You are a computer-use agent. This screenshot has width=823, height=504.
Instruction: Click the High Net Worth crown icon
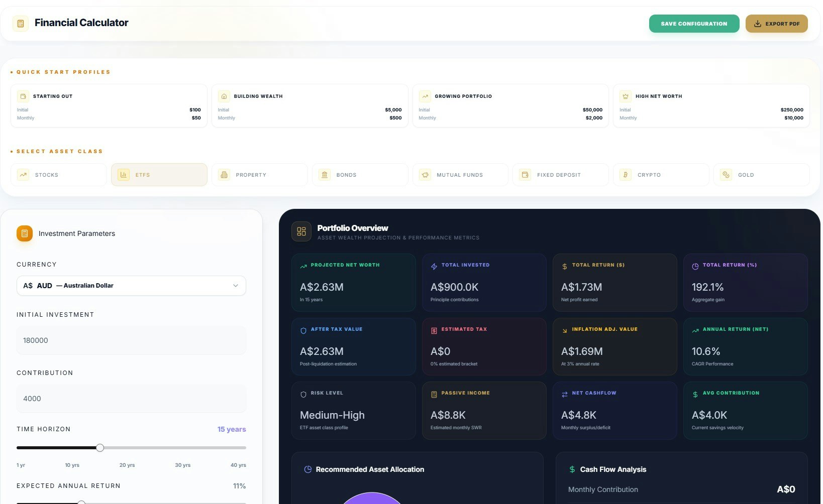click(626, 96)
